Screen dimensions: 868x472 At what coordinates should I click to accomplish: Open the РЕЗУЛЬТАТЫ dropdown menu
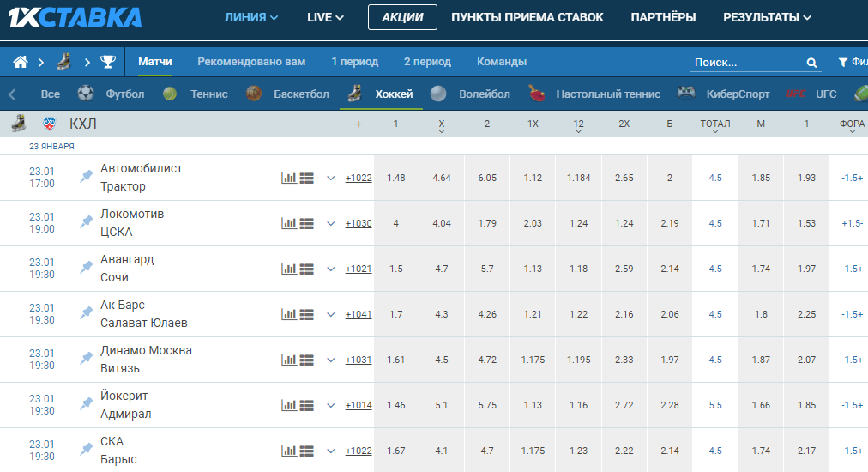point(767,17)
